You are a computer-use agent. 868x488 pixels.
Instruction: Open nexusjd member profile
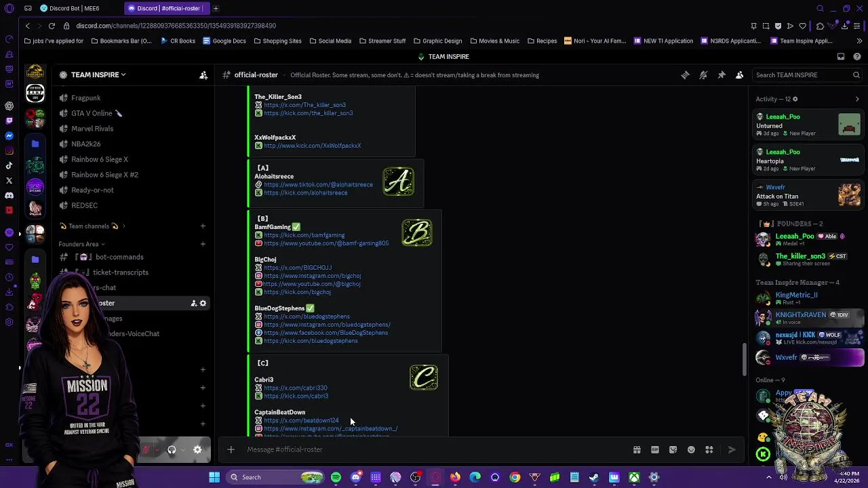pyautogui.click(x=809, y=338)
